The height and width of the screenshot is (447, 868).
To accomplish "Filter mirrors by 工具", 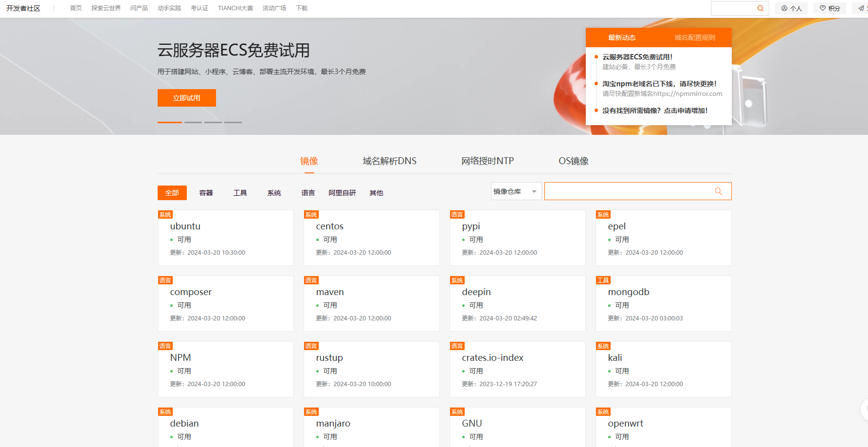I will pos(240,193).
